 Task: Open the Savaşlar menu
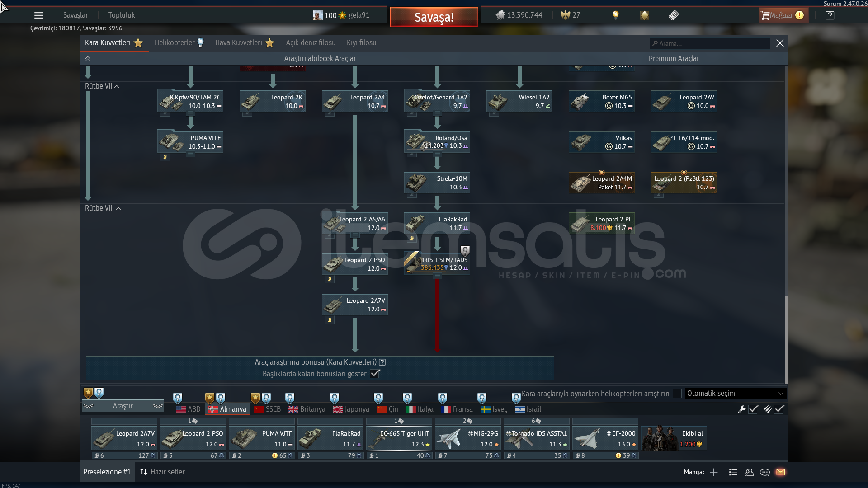pyautogui.click(x=75, y=15)
